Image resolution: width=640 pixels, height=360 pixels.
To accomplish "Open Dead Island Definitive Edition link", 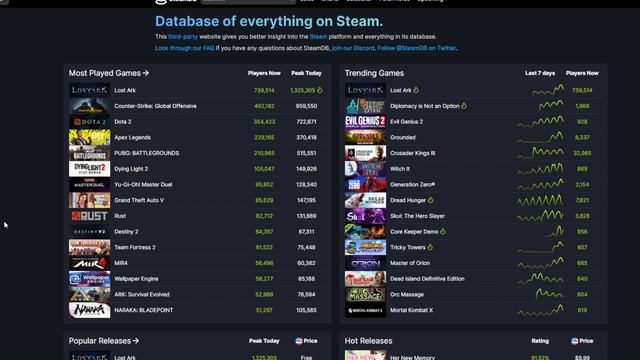I will (427, 279).
